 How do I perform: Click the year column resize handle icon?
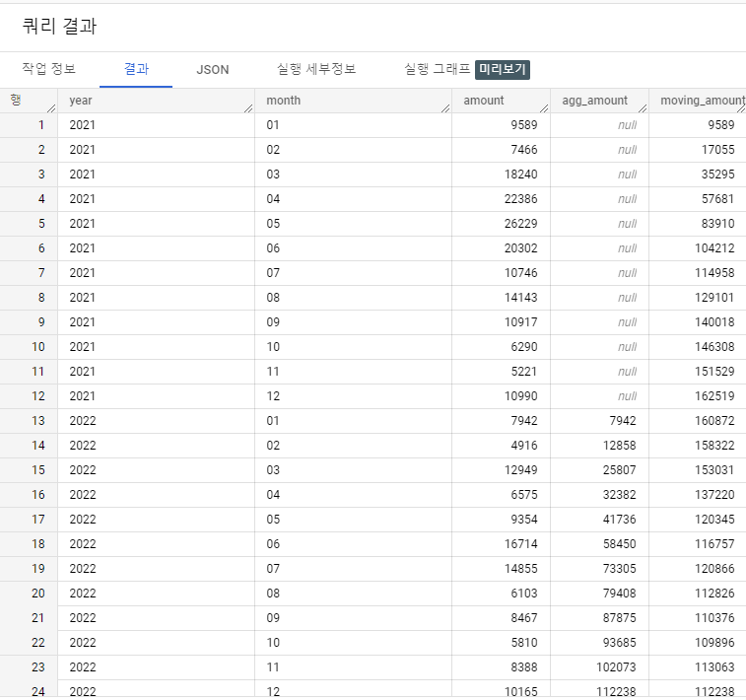(248, 108)
